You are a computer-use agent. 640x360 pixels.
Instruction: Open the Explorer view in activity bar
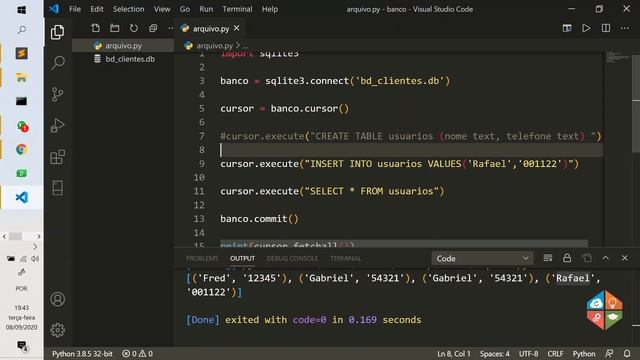pyautogui.click(x=58, y=32)
